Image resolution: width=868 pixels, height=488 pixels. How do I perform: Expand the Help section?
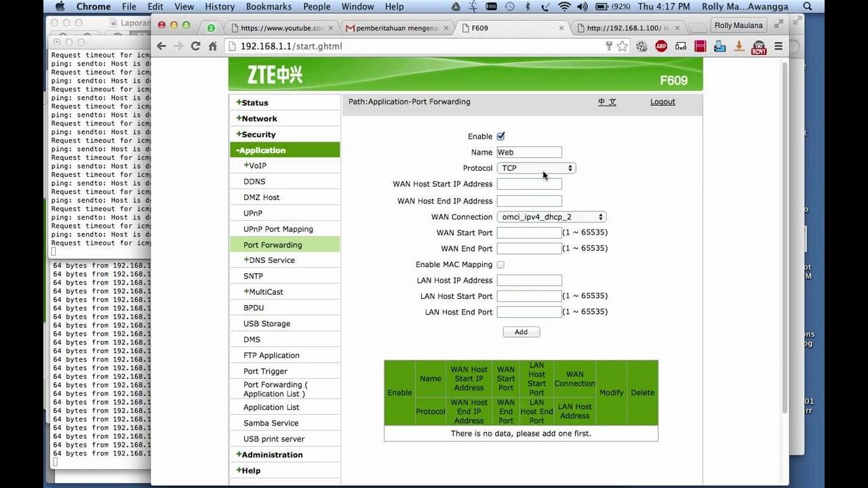click(x=248, y=470)
